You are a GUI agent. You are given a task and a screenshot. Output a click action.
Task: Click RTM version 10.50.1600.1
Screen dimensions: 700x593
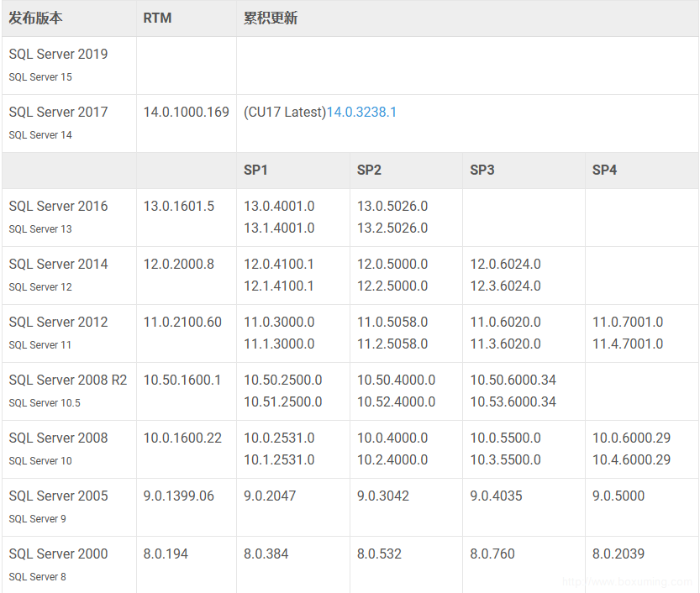coord(182,380)
